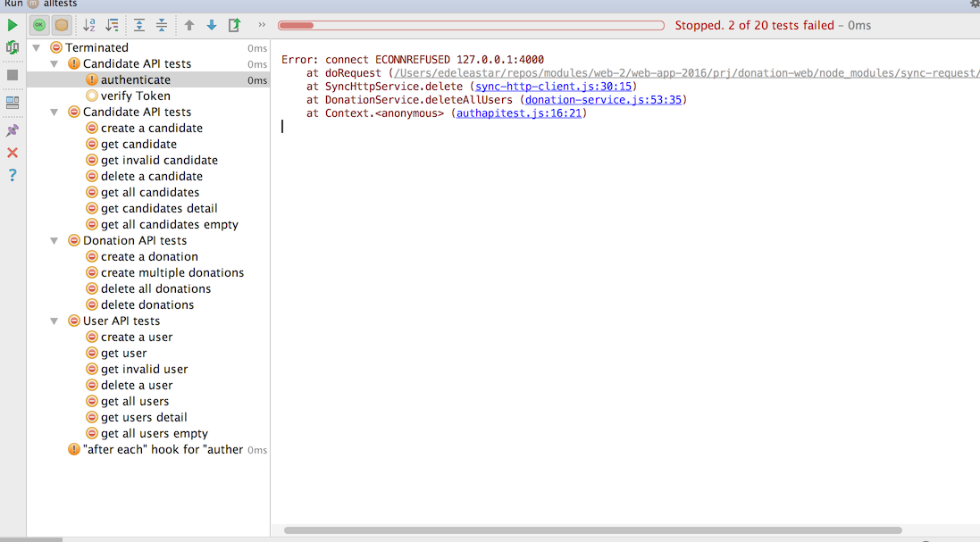This screenshot has height=542, width=980.
Task: Export test results
Action: [x=234, y=25]
